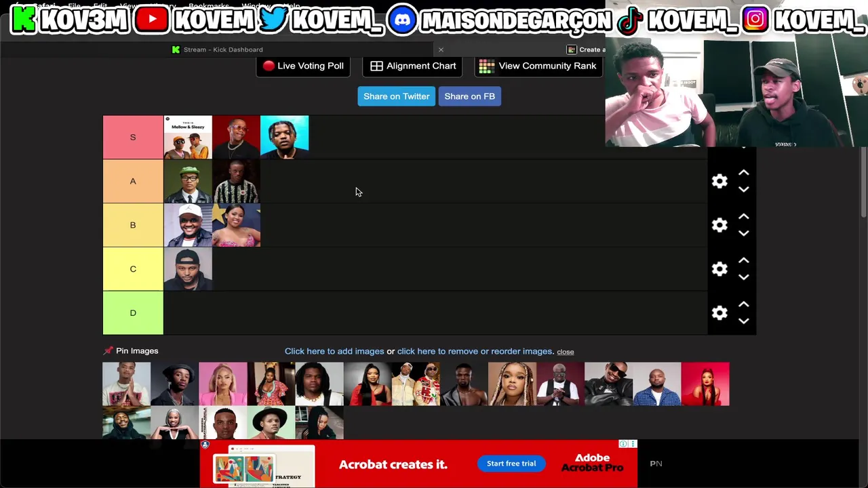Select red-background man with glasses in S tier
This screenshot has height=488, width=868.
click(x=236, y=137)
